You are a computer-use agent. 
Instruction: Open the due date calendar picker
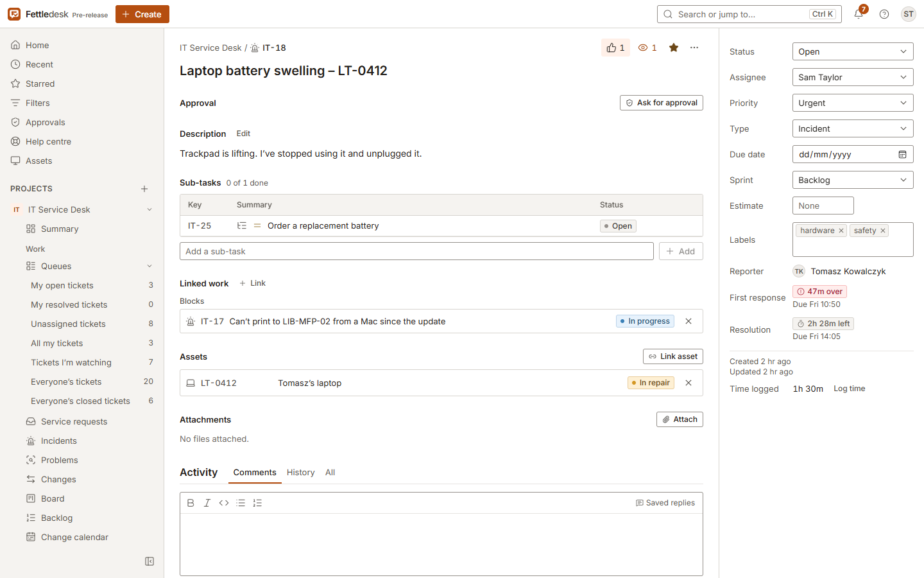click(902, 154)
